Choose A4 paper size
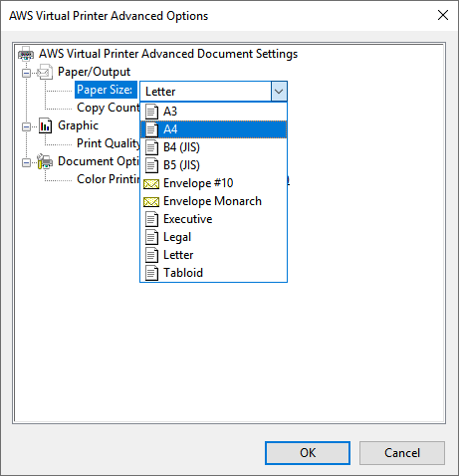 coord(213,129)
